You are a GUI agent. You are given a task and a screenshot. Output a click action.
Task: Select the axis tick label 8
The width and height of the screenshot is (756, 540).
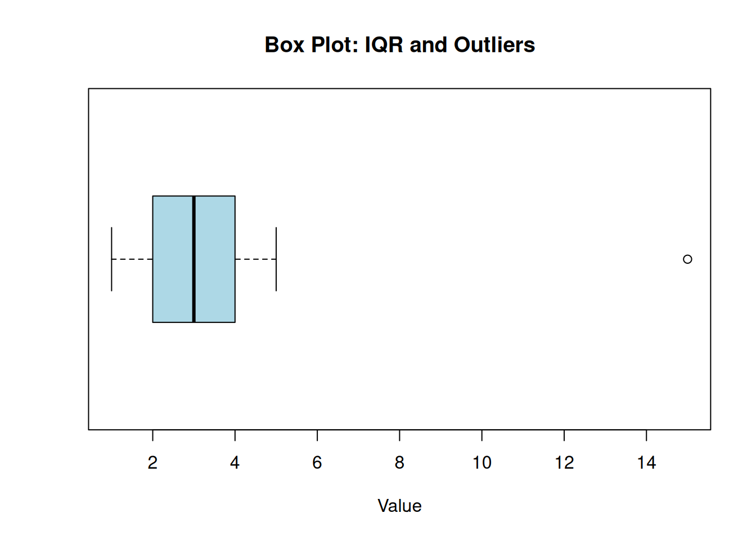(399, 463)
